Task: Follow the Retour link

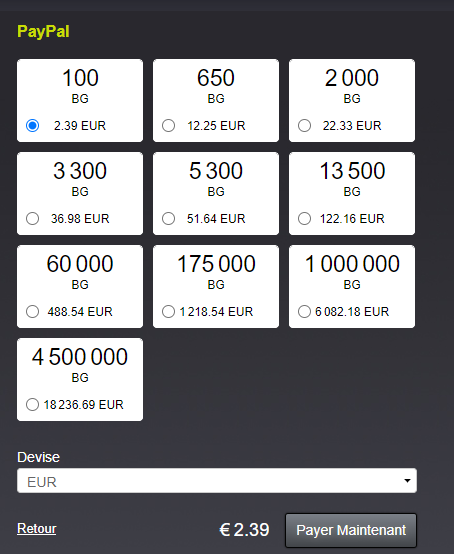Action: (x=37, y=529)
